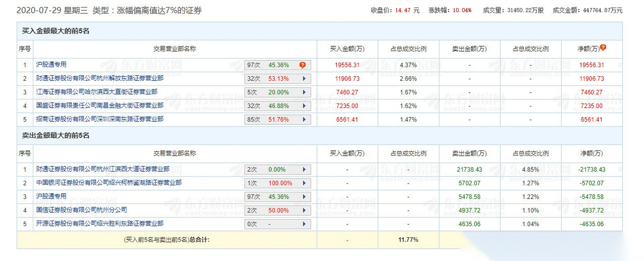Expand arrow for 江海证券哈尔滨西大直街证券营业部 row
The width and height of the screenshot is (644, 261).
[x=304, y=92]
